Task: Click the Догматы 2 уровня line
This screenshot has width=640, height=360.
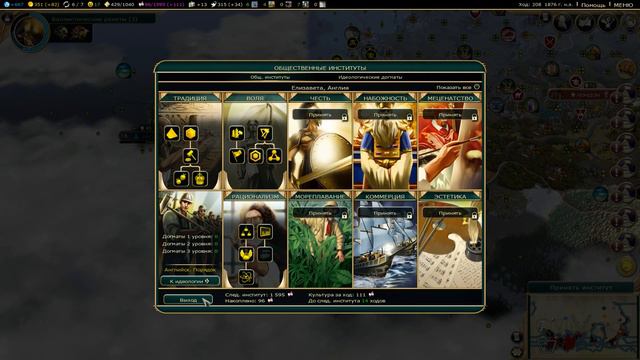Action: (190, 244)
